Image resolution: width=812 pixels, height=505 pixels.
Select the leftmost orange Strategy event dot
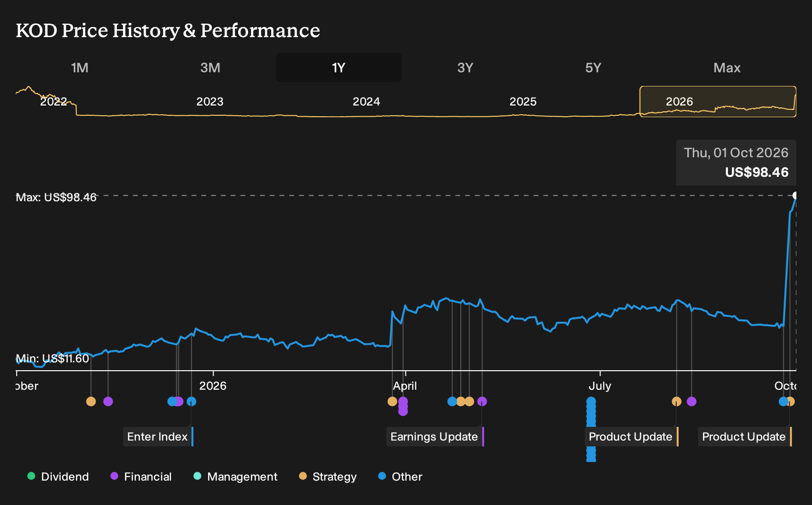[91, 401]
